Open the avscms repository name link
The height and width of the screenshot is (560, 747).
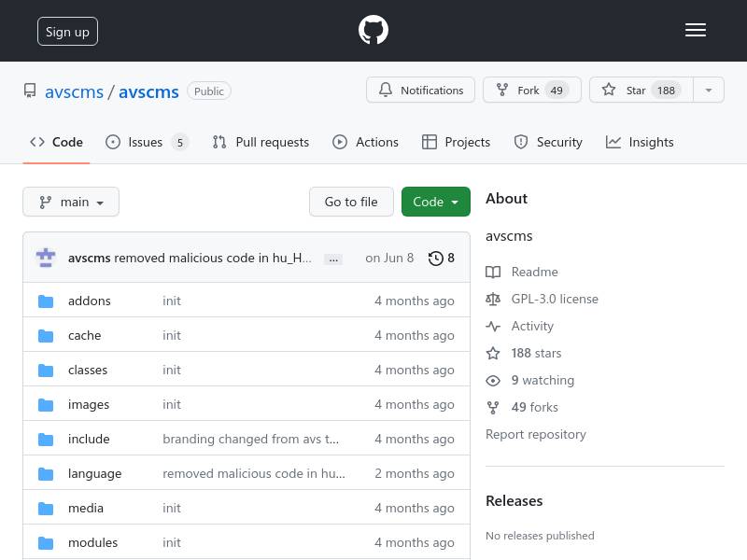tap(148, 91)
